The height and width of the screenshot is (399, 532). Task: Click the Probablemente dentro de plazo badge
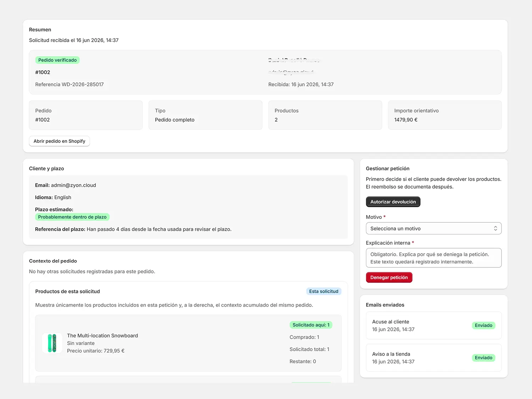pyautogui.click(x=72, y=217)
